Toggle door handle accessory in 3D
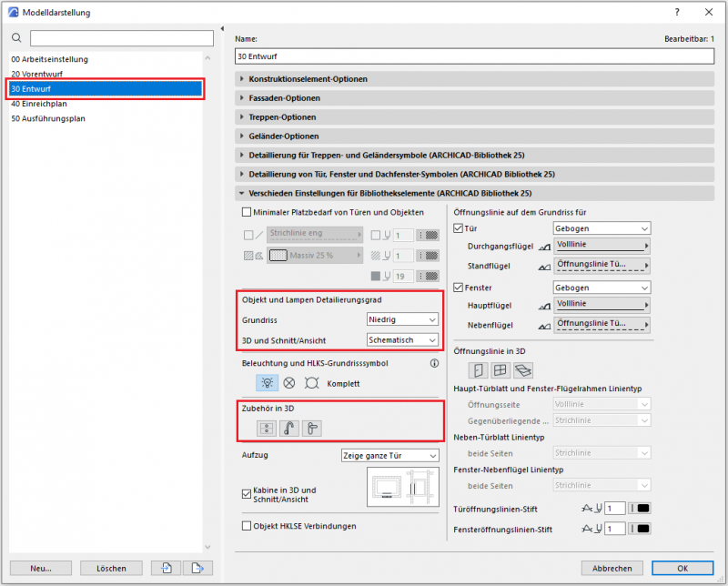The width and height of the screenshot is (728, 586). point(311,429)
